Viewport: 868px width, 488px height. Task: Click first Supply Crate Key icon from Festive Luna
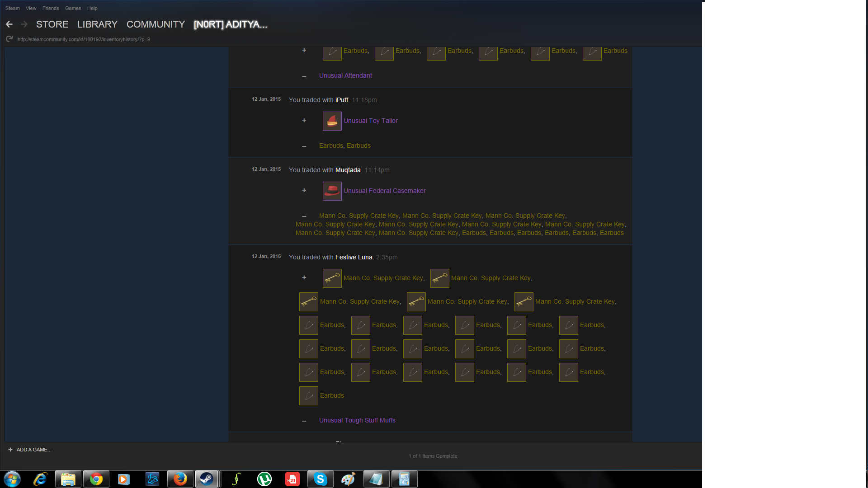[x=332, y=278]
